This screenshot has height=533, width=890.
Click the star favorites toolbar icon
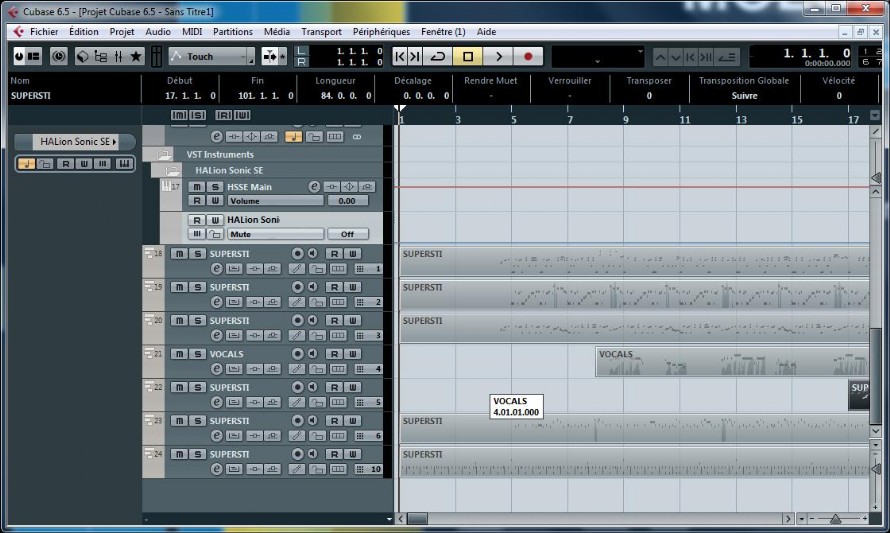coord(136,56)
